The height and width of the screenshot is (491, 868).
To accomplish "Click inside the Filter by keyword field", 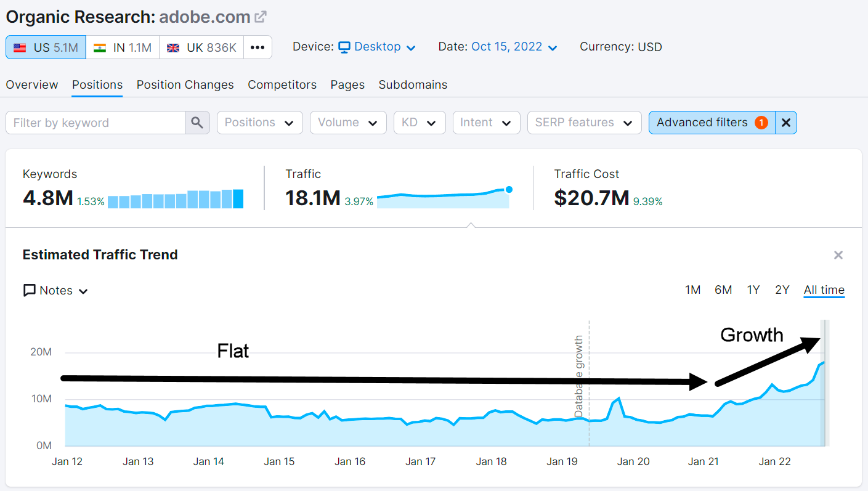I will click(x=92, y=122).
